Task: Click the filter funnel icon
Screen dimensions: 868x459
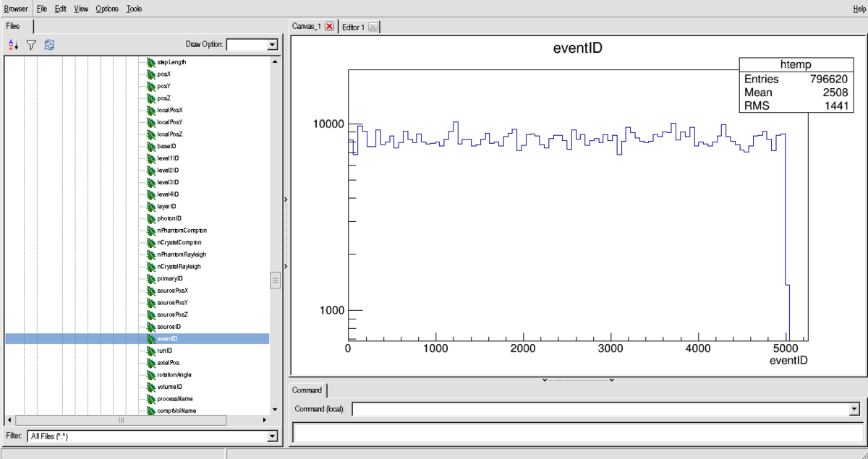Action: 31,45
